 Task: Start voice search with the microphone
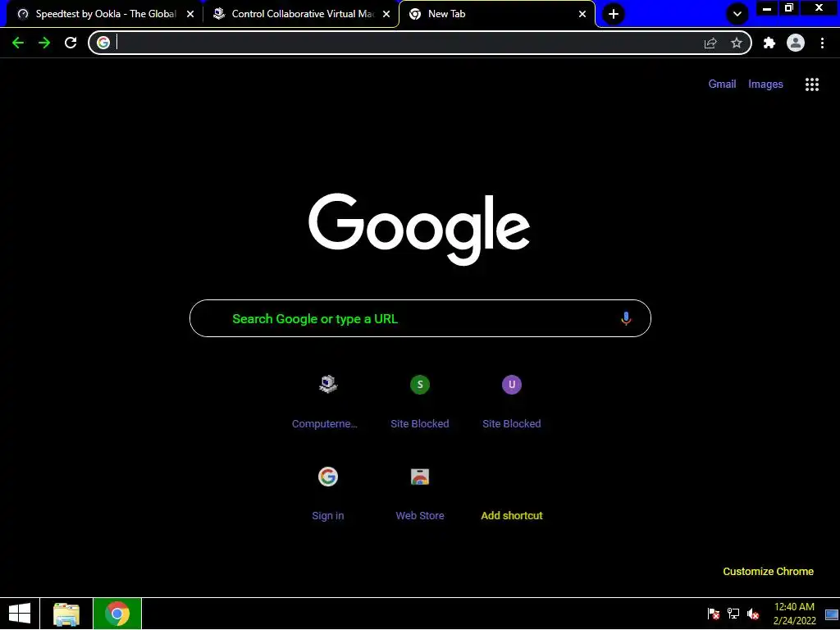click(626, 319)
